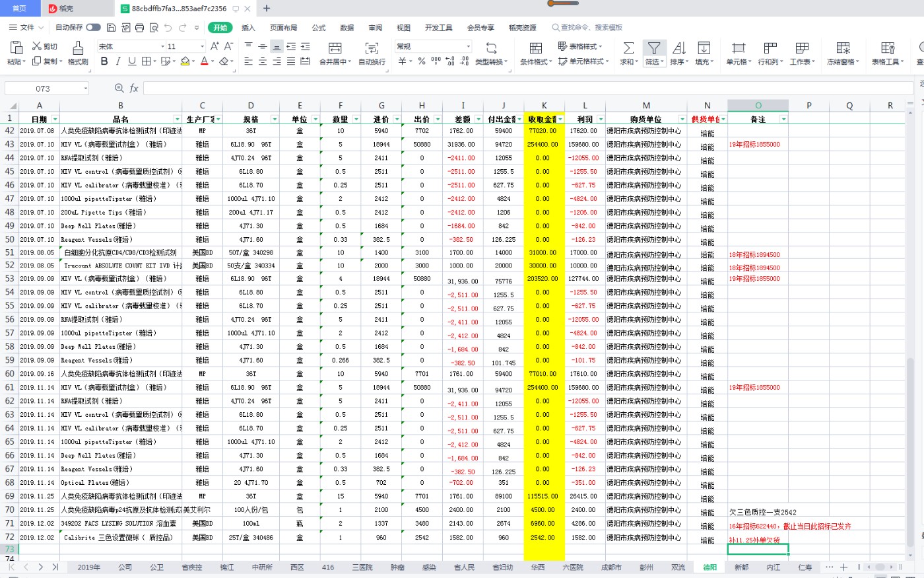Click the Format Painter brush icon
The height and width of the screenshot is (578, 924).
(x=78, y=48)
